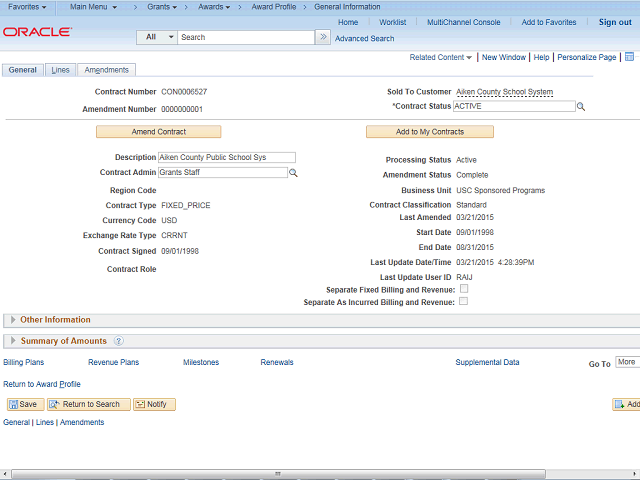Viewport: 640px width, 480px height.
Task: Open the Home link
Action: click(348, 22)
